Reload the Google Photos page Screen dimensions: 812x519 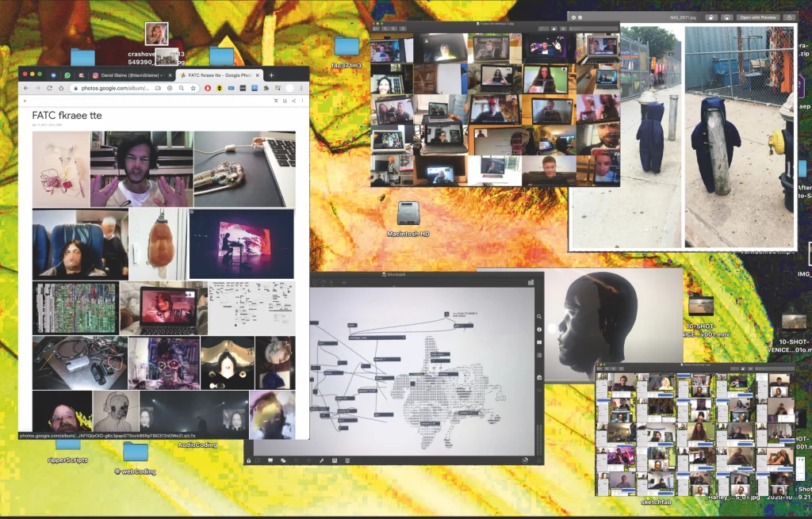click(x=49, y=89)
